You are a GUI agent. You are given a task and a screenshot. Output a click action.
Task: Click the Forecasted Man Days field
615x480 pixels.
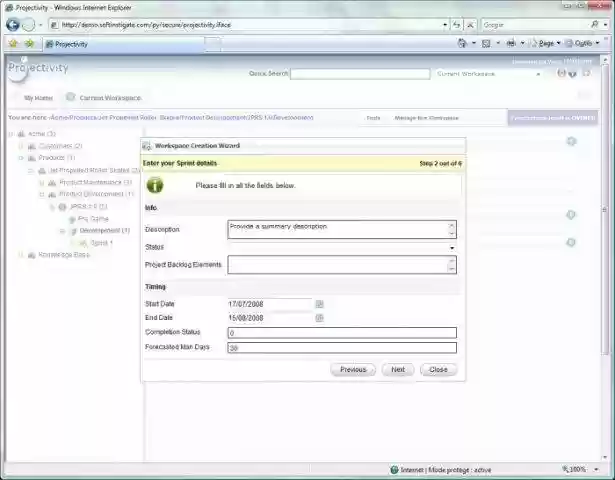point(342,348)
